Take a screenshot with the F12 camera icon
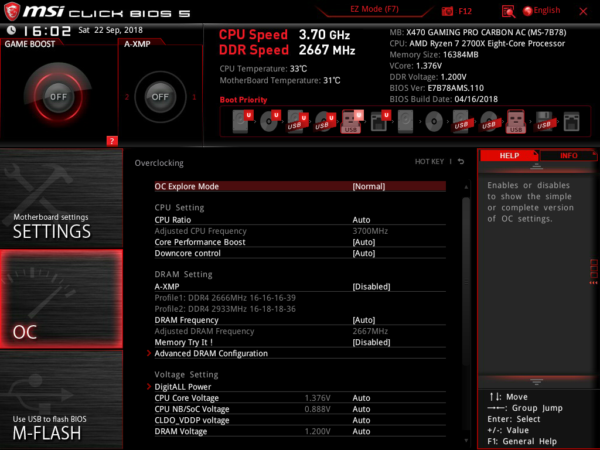Image resolution: width=600 pixels, height=450 pixels. pos(447,11)
